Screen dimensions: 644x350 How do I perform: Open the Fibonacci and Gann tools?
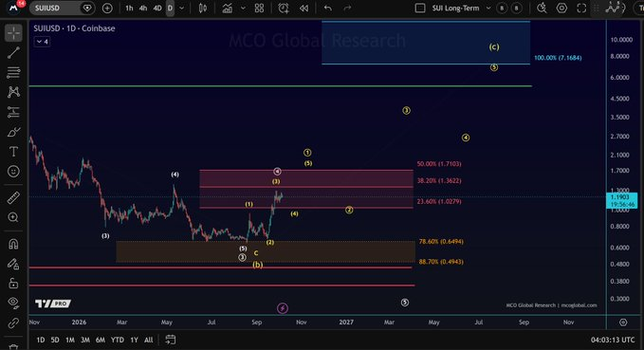13,72
